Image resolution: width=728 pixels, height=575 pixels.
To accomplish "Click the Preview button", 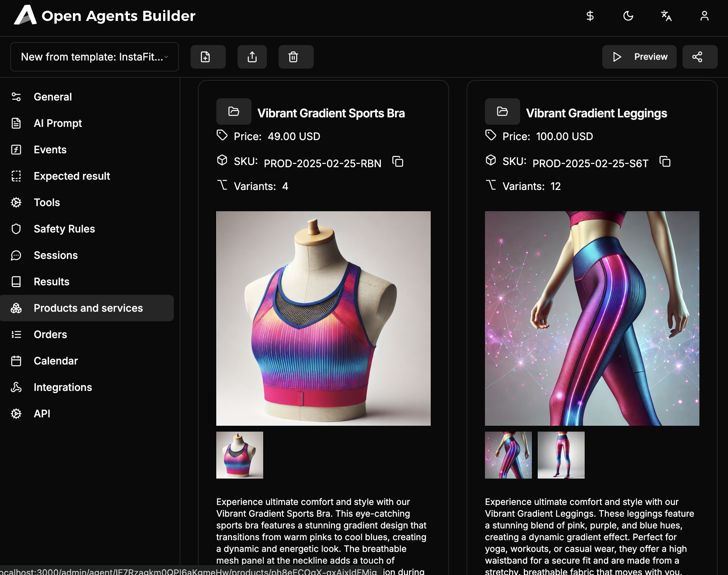I will pyautogui.click(x=639, y=57).
